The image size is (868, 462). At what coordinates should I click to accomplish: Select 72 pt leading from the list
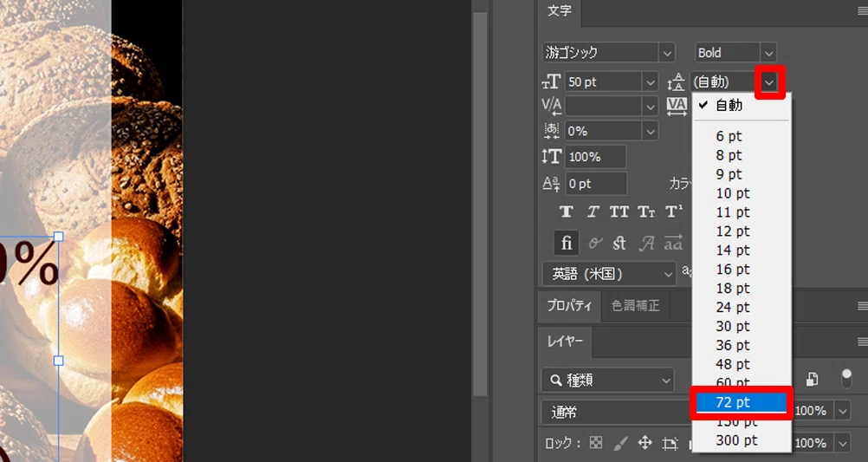742,403
